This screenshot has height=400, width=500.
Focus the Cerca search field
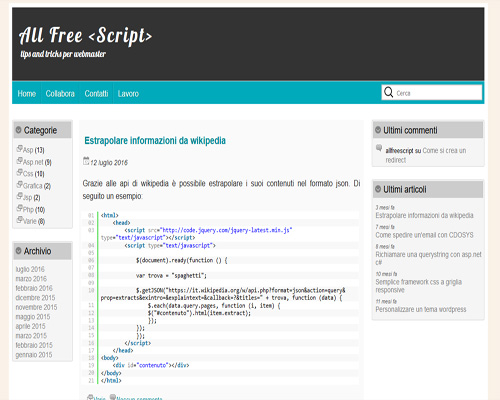click(432, 92)
